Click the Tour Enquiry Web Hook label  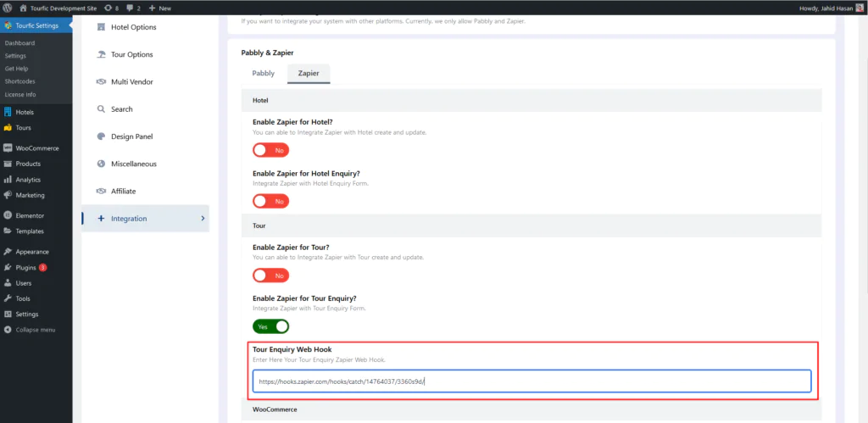(x=292, y=349)
